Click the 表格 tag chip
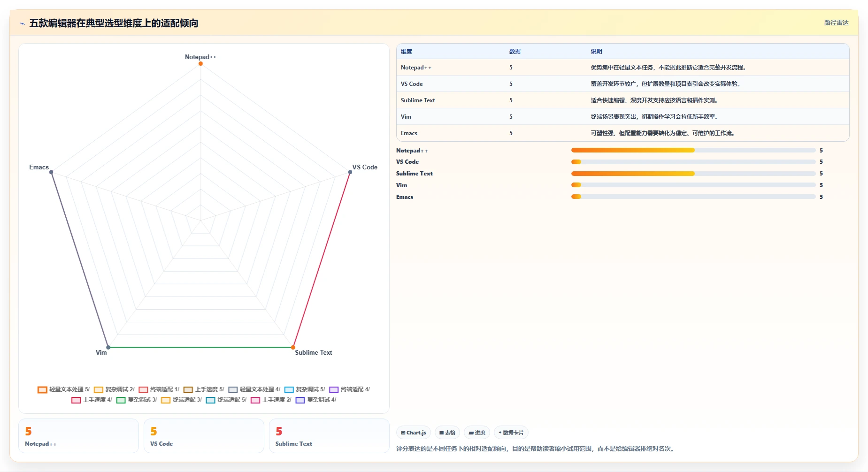The image size is (868, 472). [447, 433]
